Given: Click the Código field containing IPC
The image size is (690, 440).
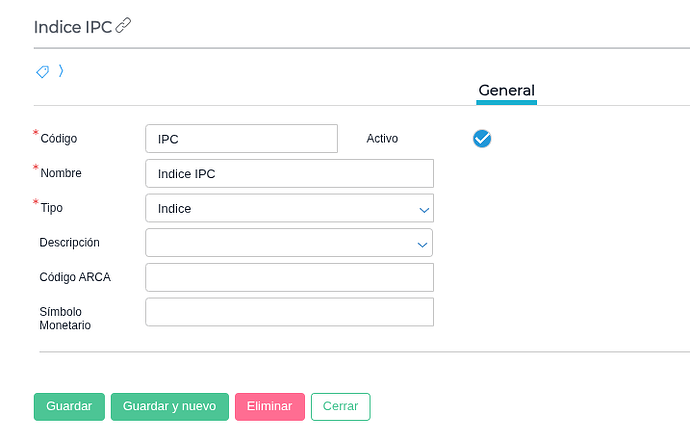Looking at the screenshot, I should pos(241,139).
